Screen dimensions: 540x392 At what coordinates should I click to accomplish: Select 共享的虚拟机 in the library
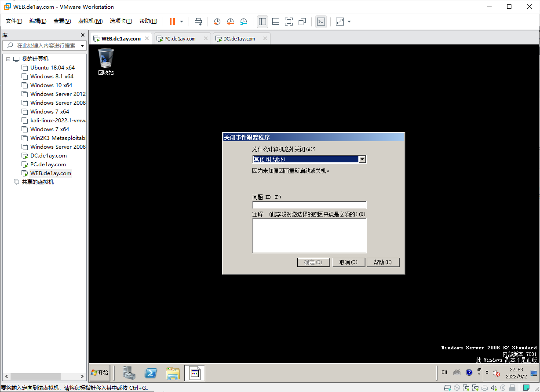(x=38, y=182)
